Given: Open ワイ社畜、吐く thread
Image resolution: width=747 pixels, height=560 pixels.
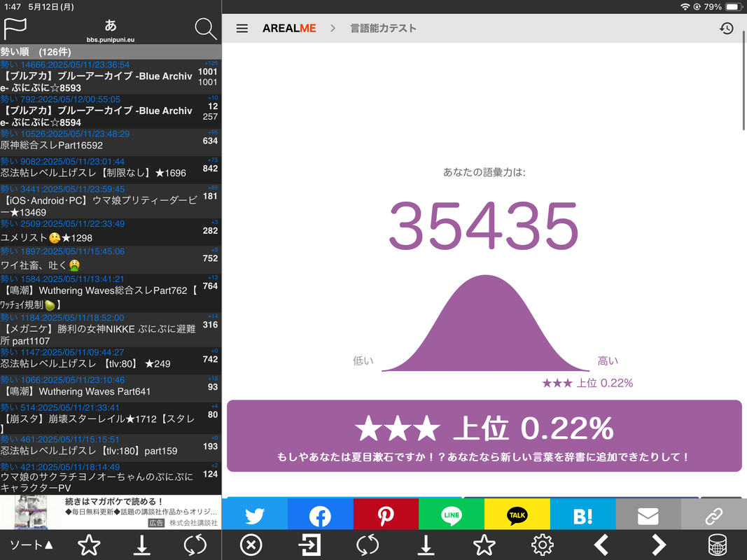Looking at the screenshot, I should 111,260.
